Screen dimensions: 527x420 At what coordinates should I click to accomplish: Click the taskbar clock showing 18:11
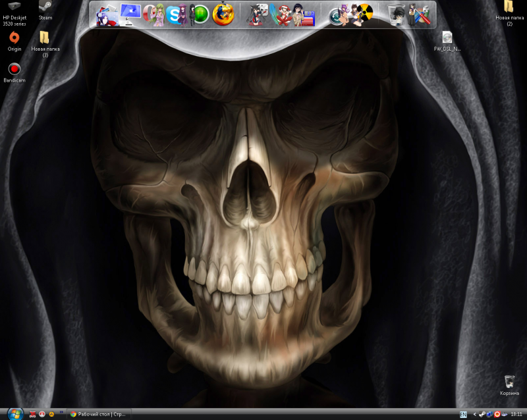tap(516, 415)
